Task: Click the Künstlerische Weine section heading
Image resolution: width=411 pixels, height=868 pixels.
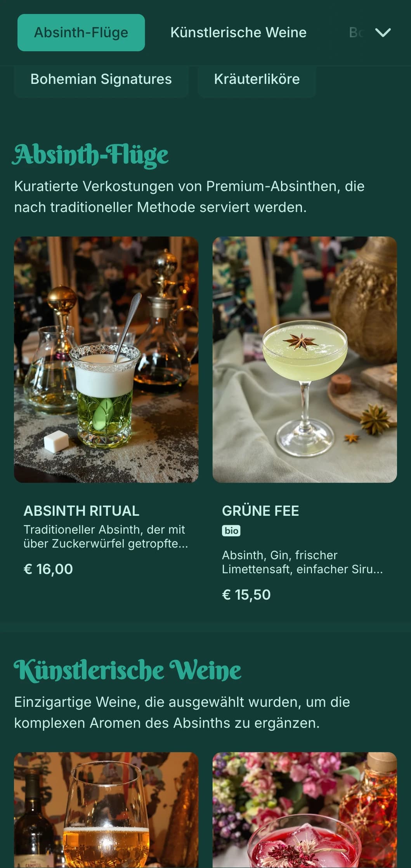Action: click(127, 670)
